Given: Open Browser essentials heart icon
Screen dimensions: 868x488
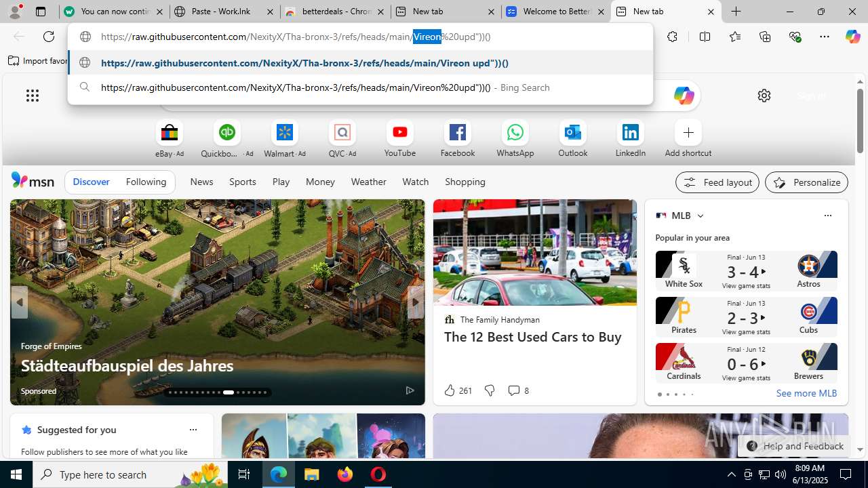Looking at the screenshot, I should (x=795, y=37).
